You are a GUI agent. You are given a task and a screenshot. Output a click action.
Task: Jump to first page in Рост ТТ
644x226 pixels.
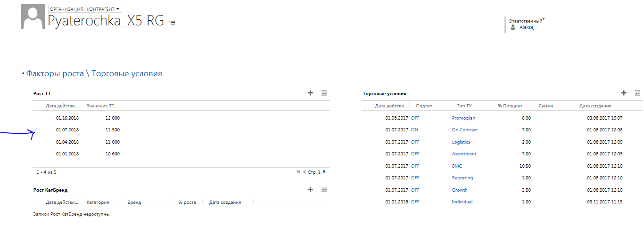tap(298, 172)
